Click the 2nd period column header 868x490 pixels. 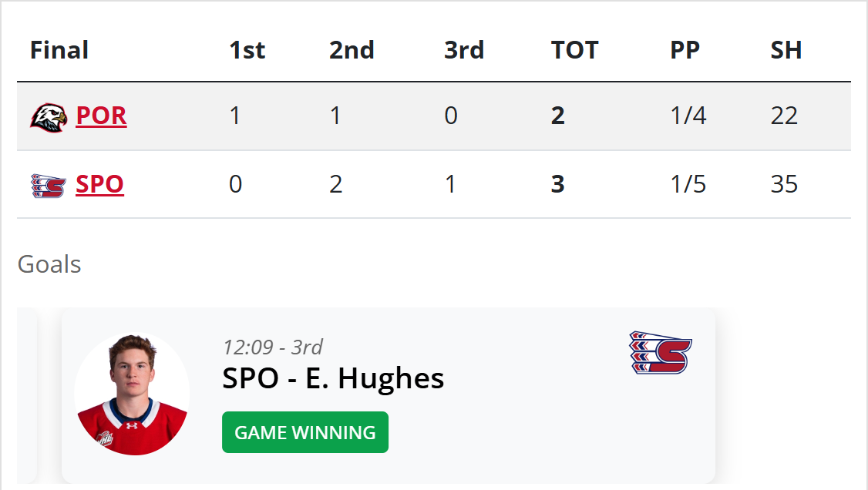pos(352,50)
